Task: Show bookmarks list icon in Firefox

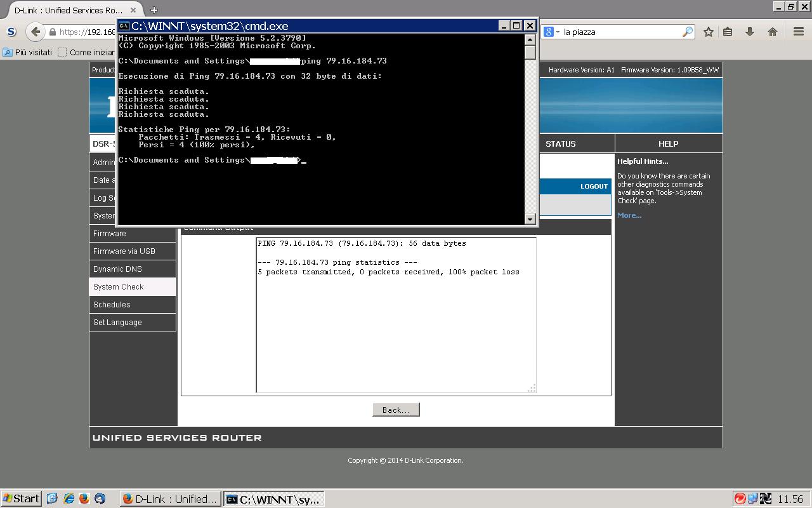Action: [x=728, y=32]
